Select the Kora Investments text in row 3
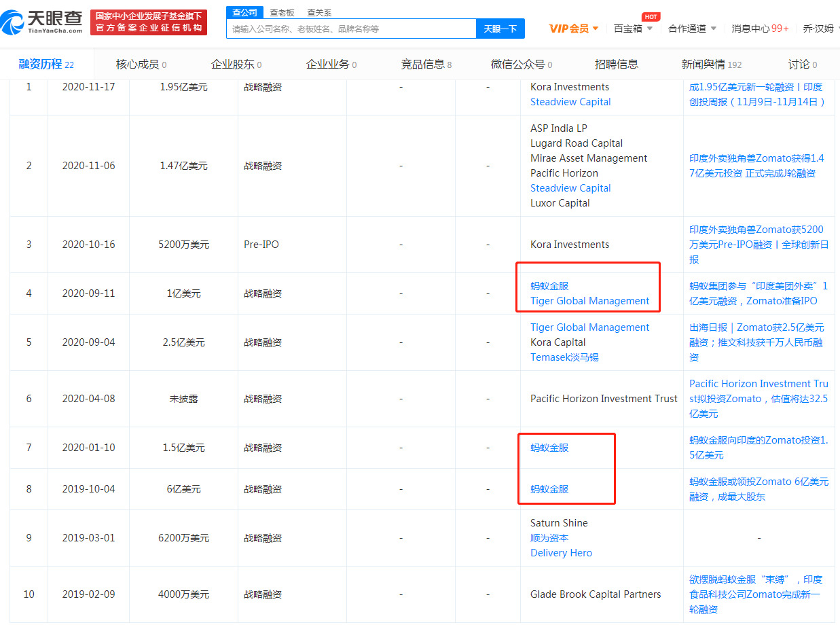840x627 pixels. (570, 245)
